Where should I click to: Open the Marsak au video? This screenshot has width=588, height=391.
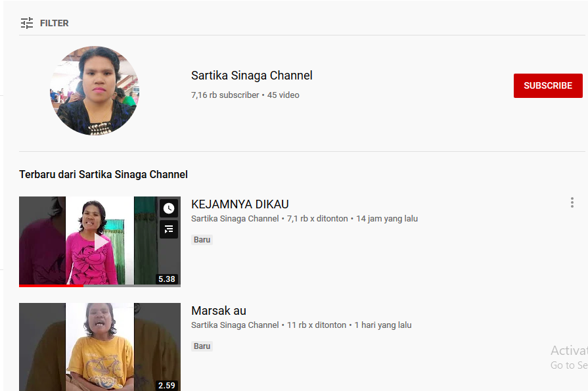[x=218, y=310]
